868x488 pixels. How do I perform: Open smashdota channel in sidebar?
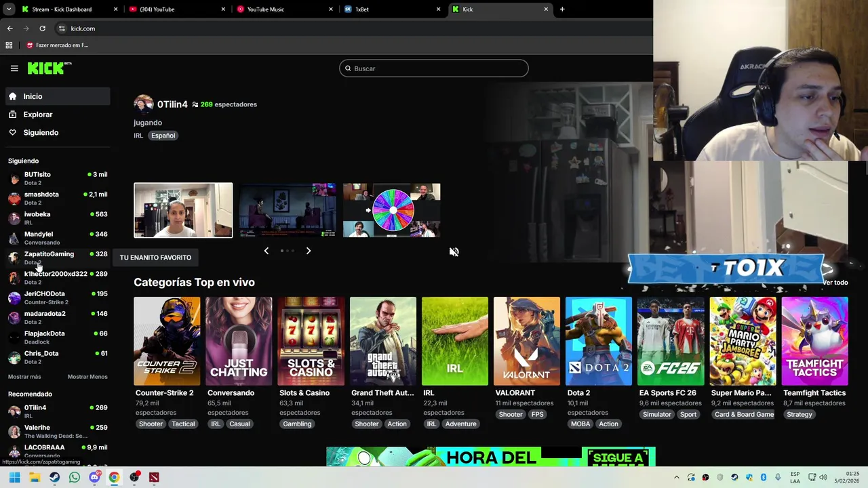pyautogui.click(x=58, y=198)
